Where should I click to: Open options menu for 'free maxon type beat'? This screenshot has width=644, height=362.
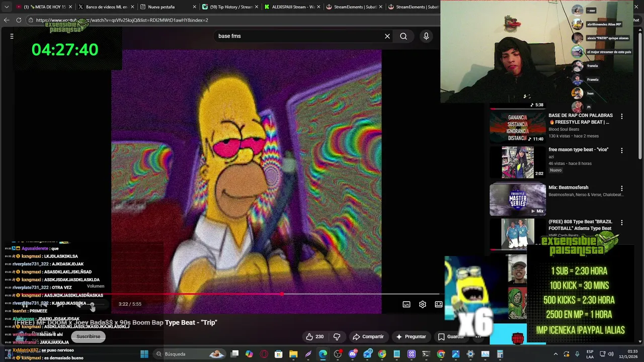click(x=622, y=150)
